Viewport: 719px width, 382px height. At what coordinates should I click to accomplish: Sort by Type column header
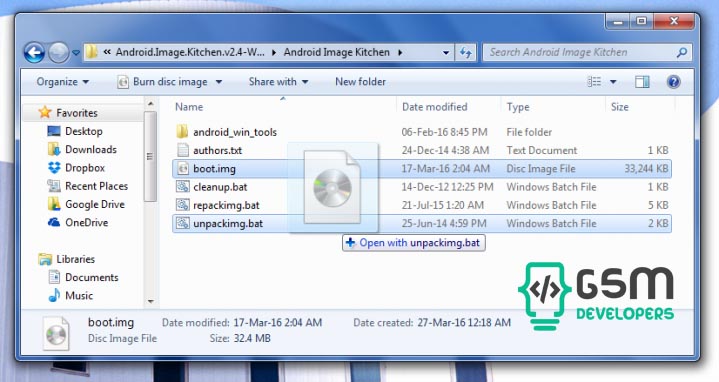pos(518,107)
